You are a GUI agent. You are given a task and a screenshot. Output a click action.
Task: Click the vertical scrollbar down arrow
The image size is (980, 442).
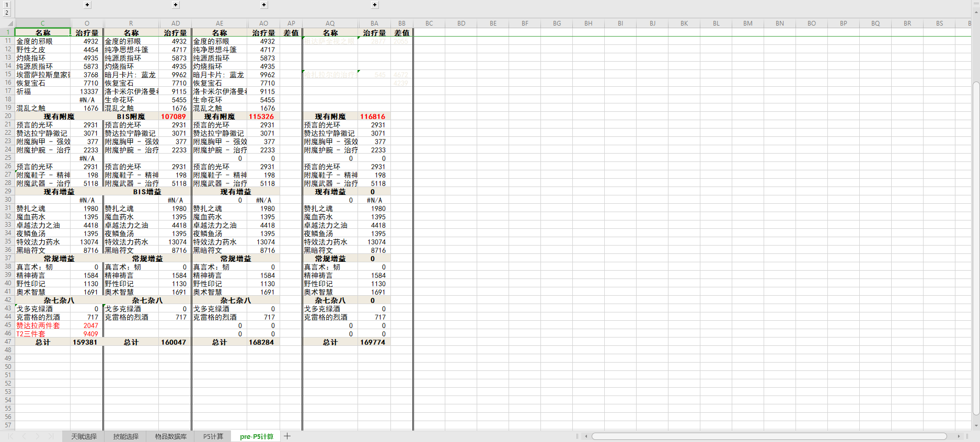tap(976, 425)
